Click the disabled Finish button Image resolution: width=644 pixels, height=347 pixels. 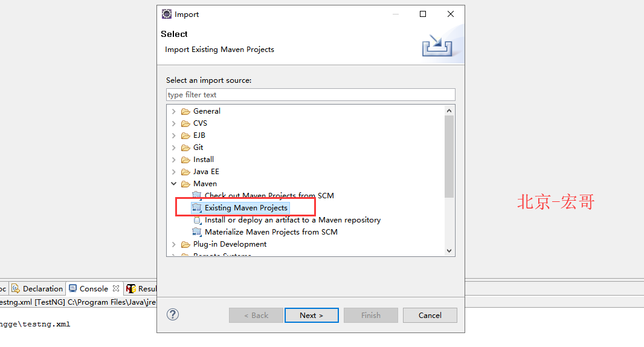coord(371,316)
